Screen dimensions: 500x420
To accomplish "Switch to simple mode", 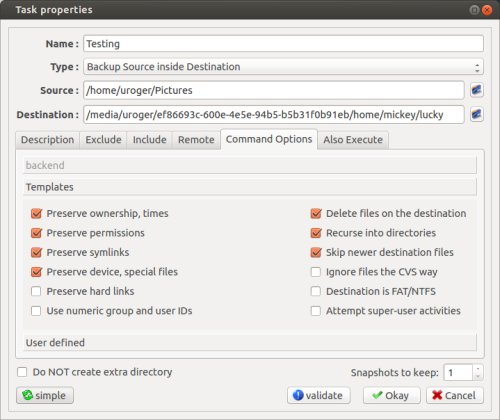I will 45,395.
